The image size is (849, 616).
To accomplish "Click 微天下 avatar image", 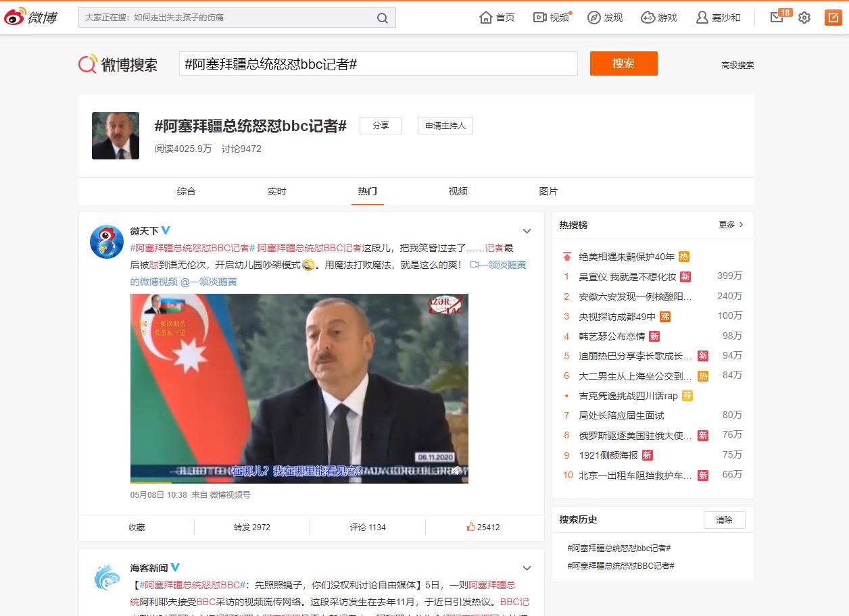I will (x=107, y=242).
